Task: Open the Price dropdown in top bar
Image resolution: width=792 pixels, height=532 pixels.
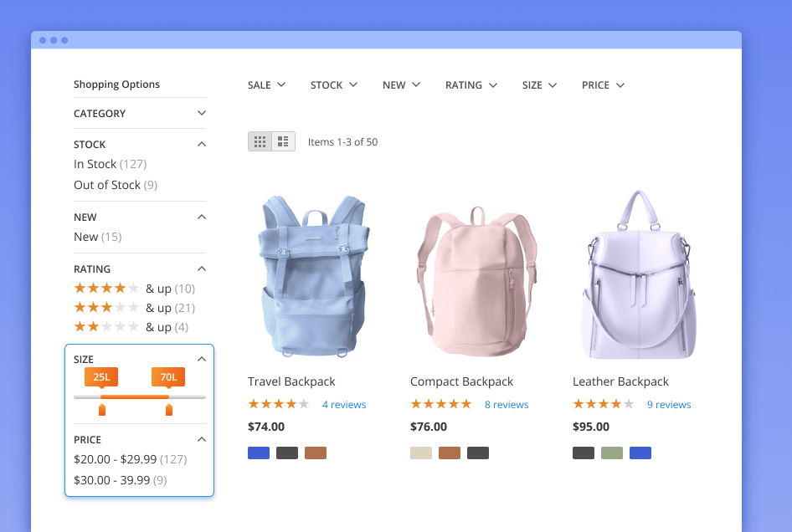Action: pyautogui.click(x=603, y=85)
